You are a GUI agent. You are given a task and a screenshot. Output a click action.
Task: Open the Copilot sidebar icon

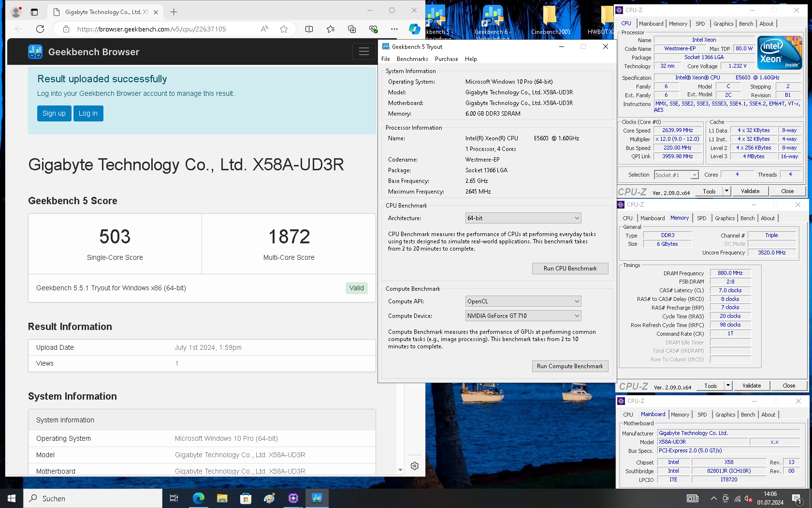414,29
